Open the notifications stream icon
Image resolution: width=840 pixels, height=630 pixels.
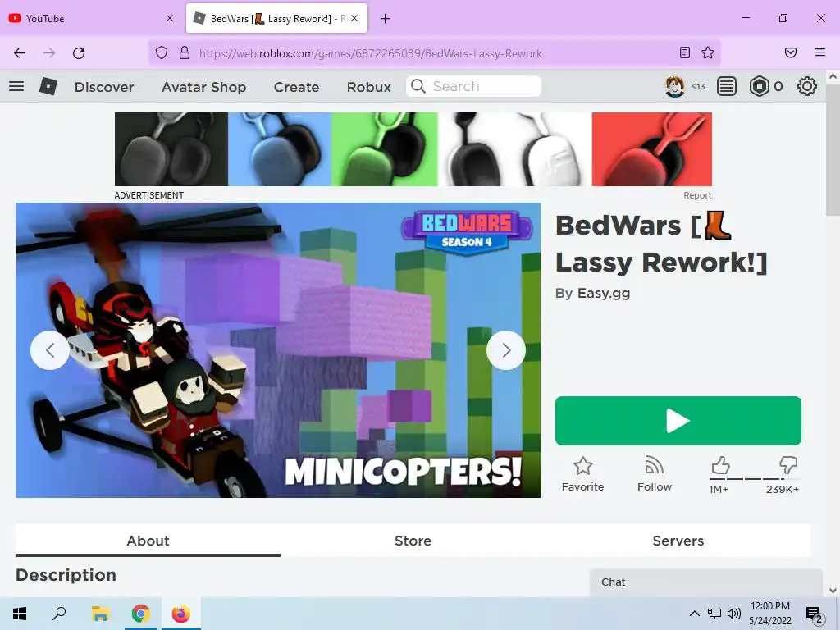727,86
